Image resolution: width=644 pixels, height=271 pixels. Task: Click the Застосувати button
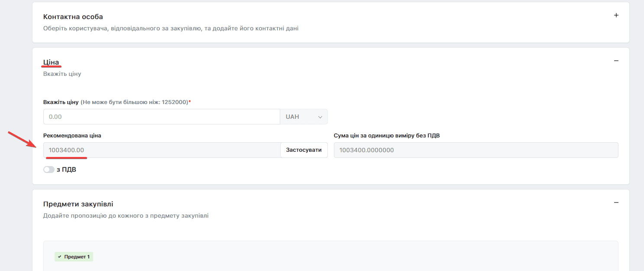click(x=304, y=150)
